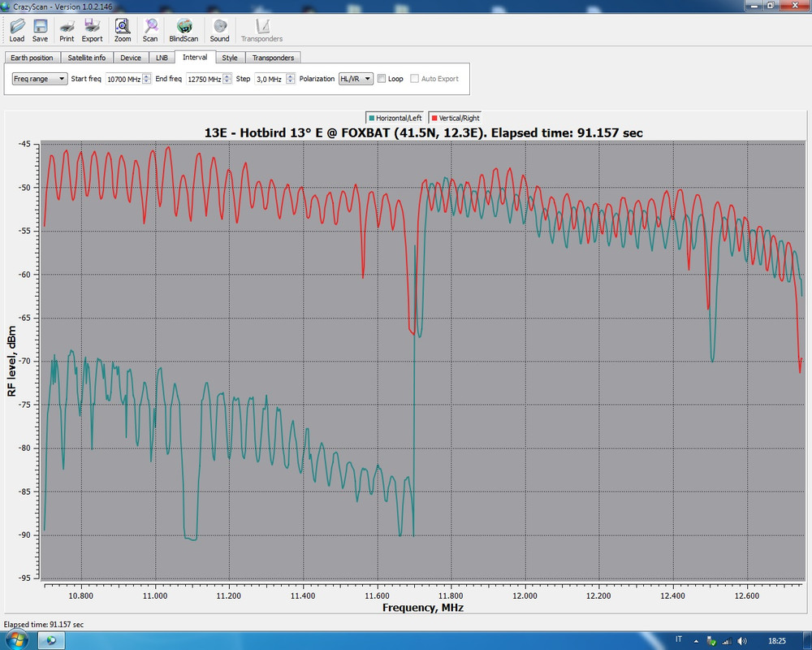Click the network signal tray icon

[727, 641]
